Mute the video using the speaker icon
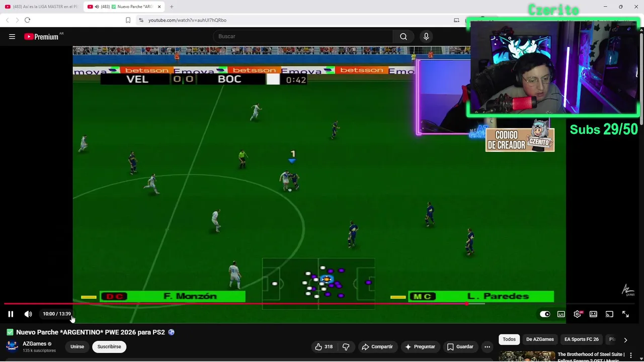The width and height of the screenshot is (644, 362). click(x=28, y=314)
